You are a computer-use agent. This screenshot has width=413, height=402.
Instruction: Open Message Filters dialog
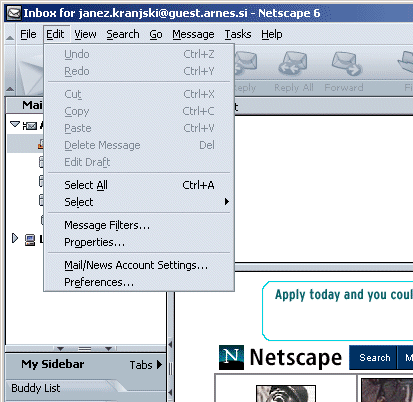pos(139,225)
